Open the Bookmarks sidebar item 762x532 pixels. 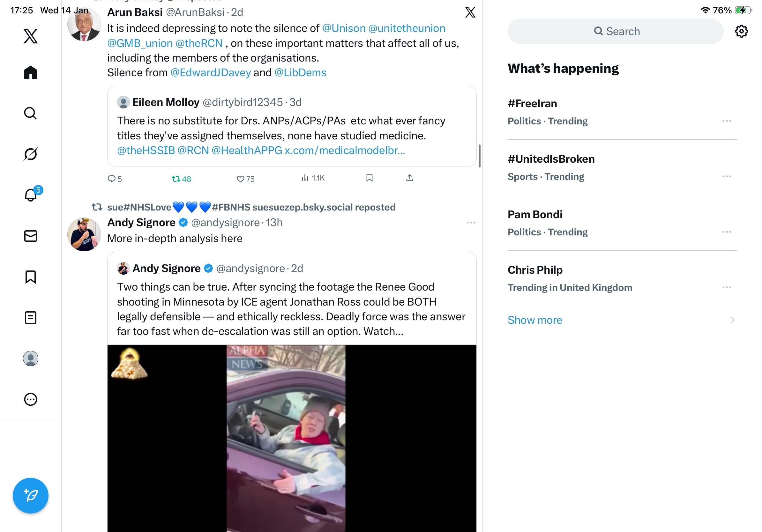pyautogui.click(x=31, y=277)
